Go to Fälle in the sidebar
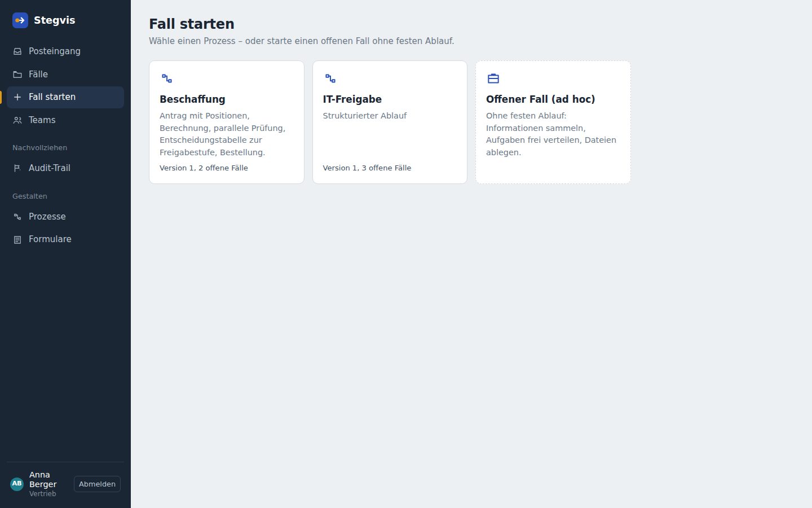812x508 pixels. point(65,75)
